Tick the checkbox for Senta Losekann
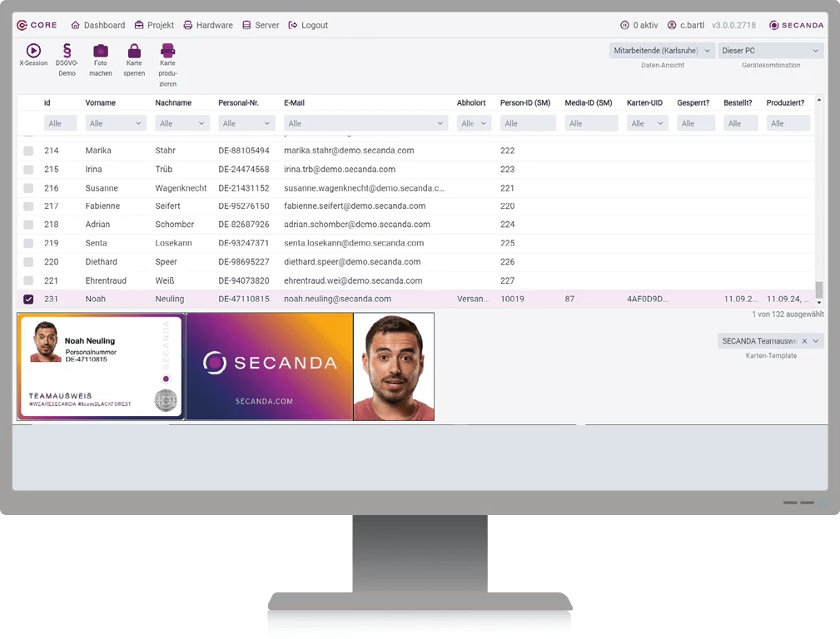Viewport: 840px width, 639px height. (28, 243)
